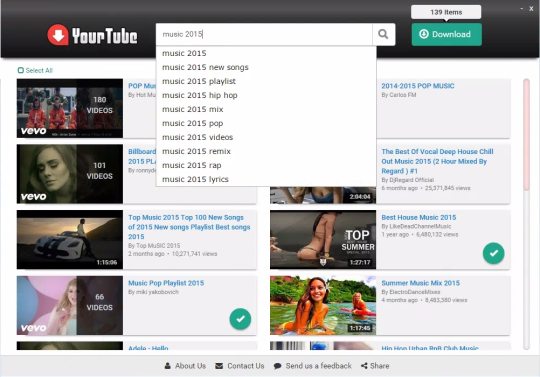Open title "Best House Music 2015"
Screen dimensions: 540x377
[419, 217]
